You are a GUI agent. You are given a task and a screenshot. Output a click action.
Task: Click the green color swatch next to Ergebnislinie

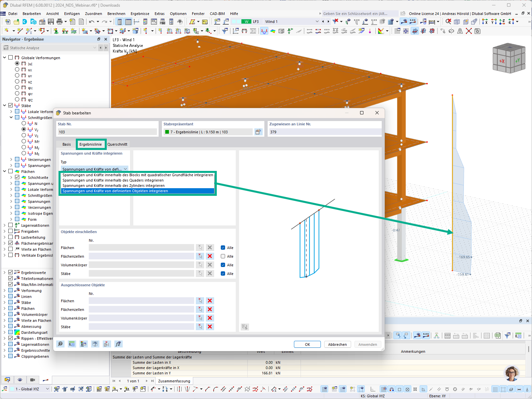pyautogui.click(x=166, y=132)
